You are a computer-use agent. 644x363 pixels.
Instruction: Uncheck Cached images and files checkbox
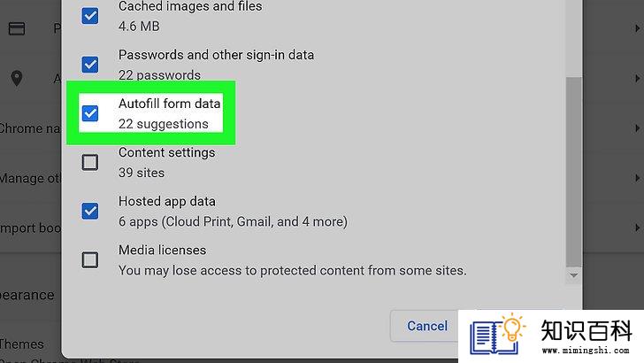pyautogui.click(x=90, y=16)
